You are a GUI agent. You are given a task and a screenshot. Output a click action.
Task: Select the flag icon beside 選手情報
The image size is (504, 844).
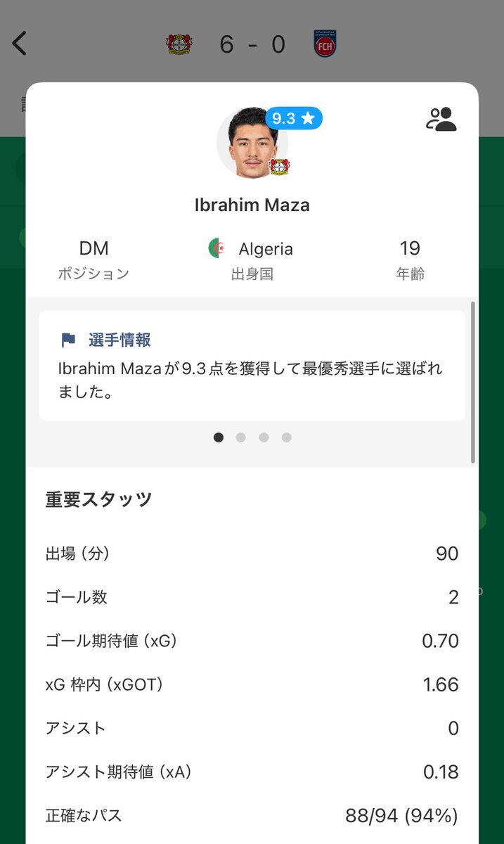(x=68, y=339)
